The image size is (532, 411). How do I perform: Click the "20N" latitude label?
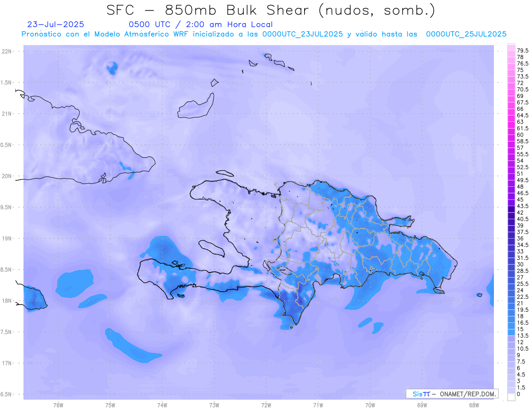tap(8, 176)
